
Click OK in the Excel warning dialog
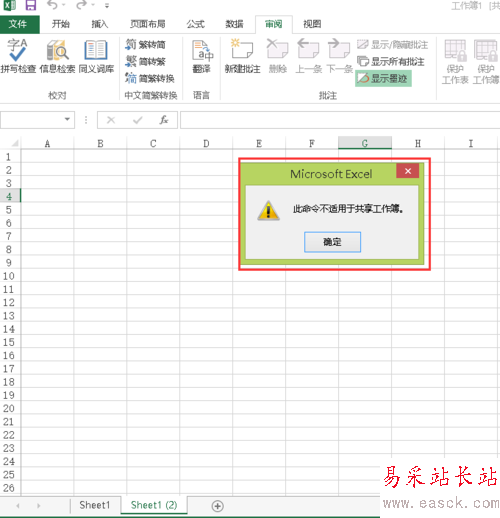pos(332,242)
